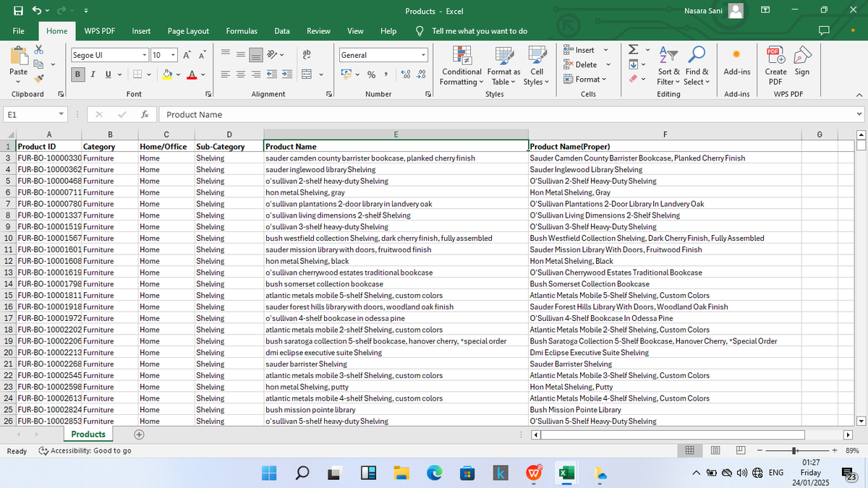Decrease font size with the smaller A
The width and height of the screenshot is (868, 488).
tap(200, 55)
